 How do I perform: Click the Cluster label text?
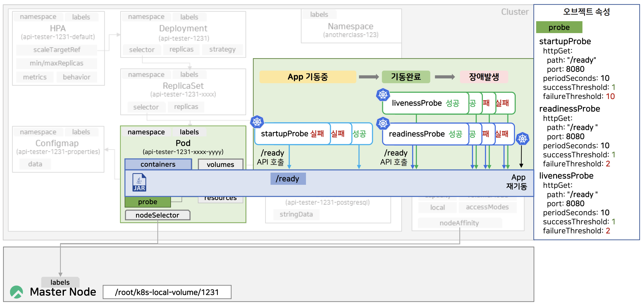(x=515, y=12)
